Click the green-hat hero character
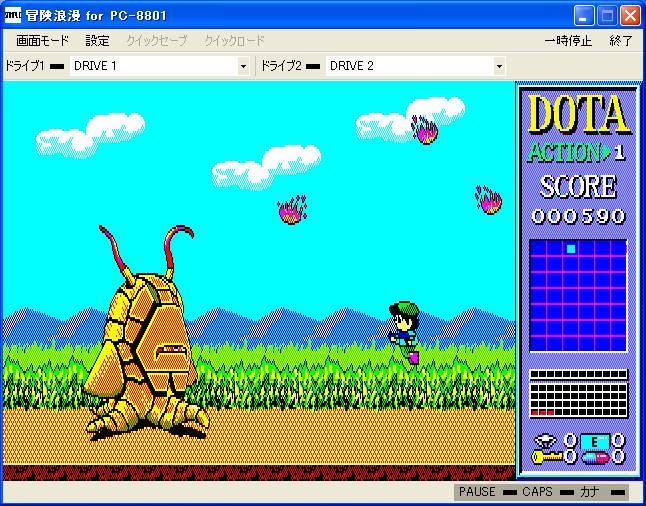Screen dimensions: 646x506 pos(404,333)
